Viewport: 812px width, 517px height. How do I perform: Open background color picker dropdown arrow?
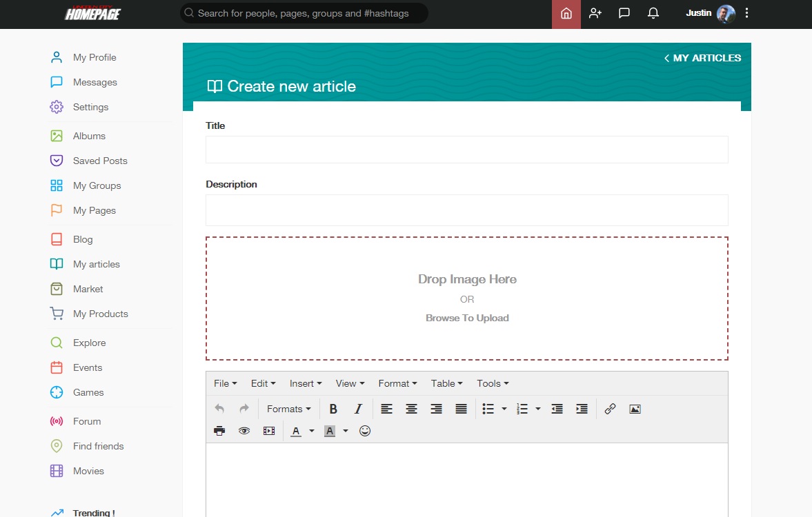click(346, 431)
